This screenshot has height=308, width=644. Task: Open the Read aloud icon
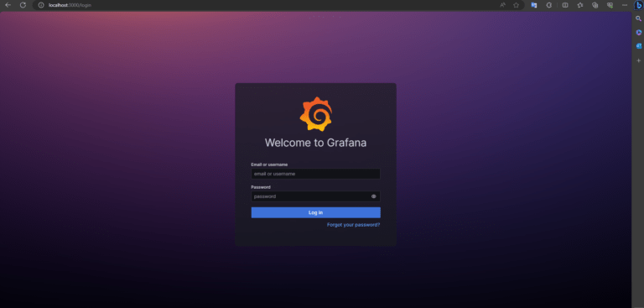tap(503, 5)
